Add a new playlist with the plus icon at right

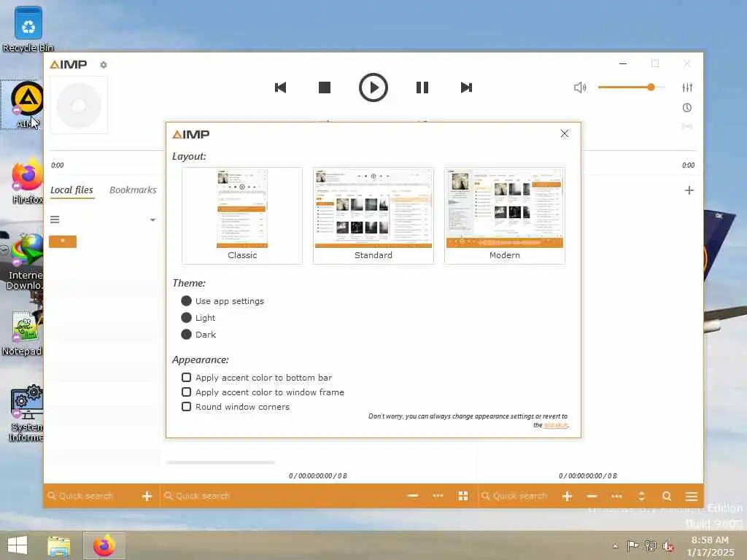coord(689,190)
